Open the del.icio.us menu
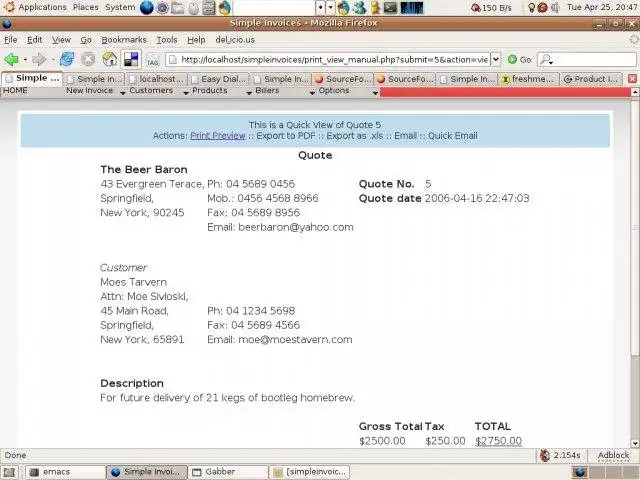 (x=235, y=40)
